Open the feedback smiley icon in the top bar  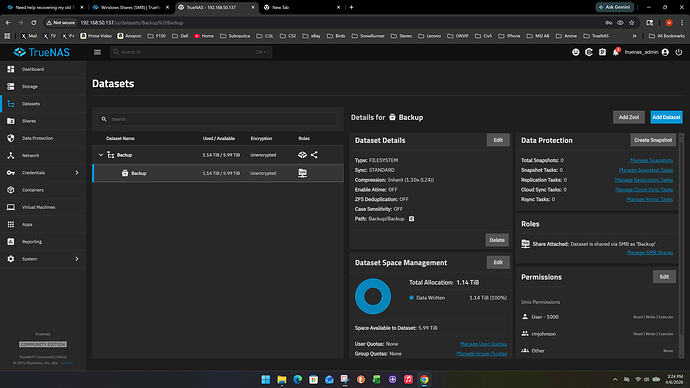coord(576,52)
